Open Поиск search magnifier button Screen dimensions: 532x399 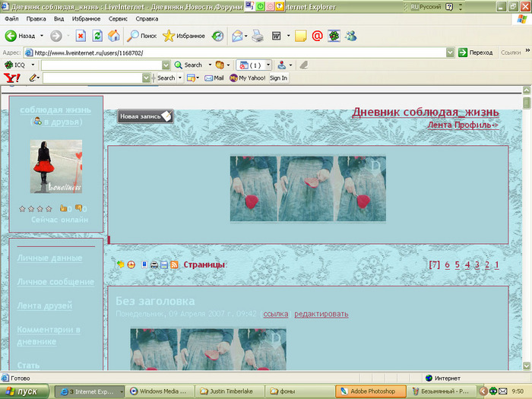pyautogui.click(x=141, y=36)
